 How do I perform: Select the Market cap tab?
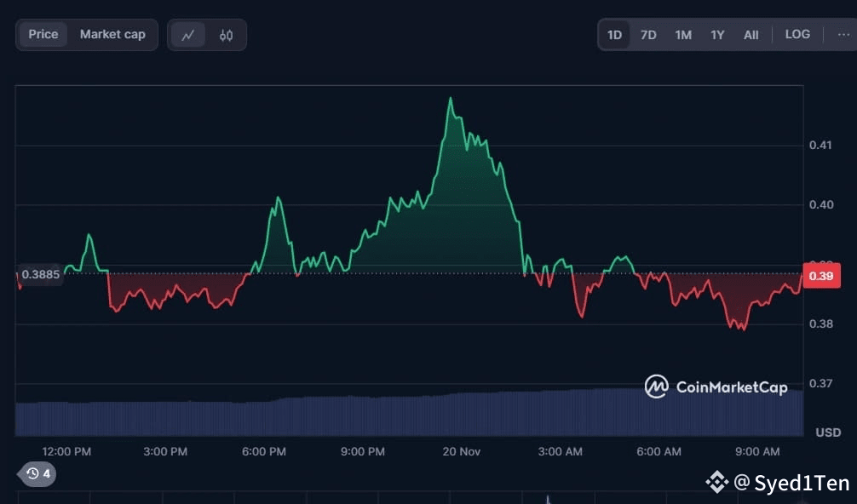[112, 34]
